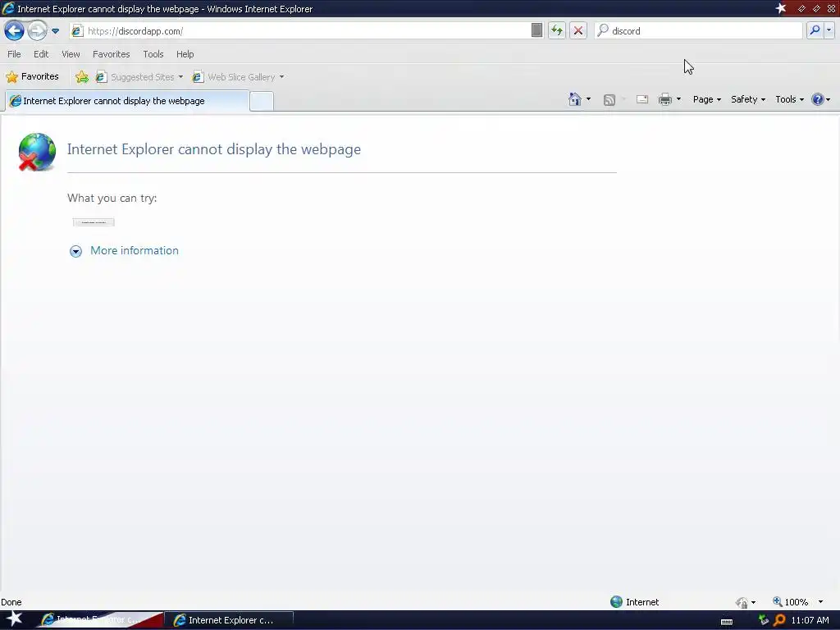Viewport: 840px width, 630px height.
Task: Click the star Start button on taskbar
Action: [x=14, y=619]
